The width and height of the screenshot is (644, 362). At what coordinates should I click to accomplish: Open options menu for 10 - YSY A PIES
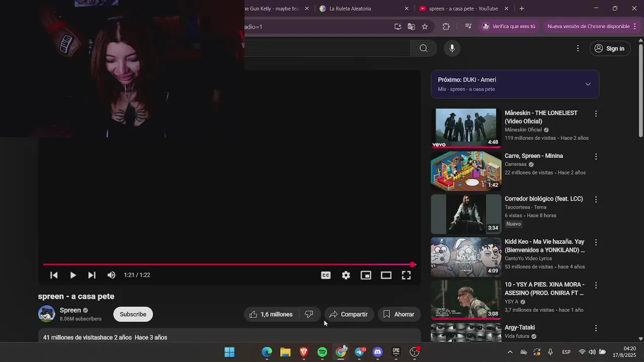[x=596, y=285]
